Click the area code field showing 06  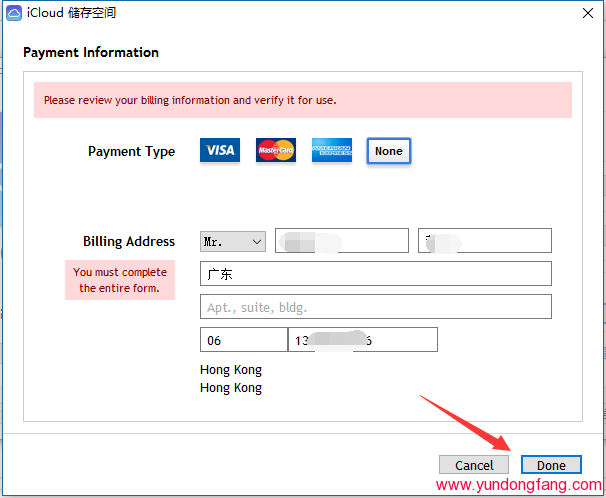pyautogui.click(x=243, y=340)
